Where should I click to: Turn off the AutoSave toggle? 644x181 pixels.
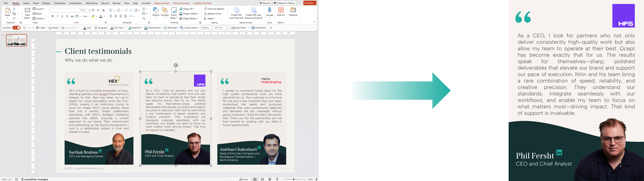(16, 28)
